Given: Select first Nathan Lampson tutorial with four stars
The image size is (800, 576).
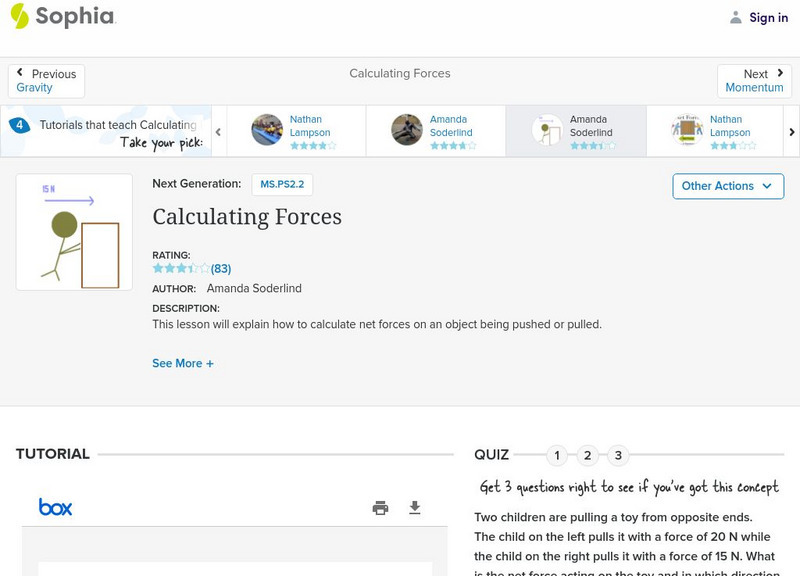Looking at the screenshot, I should click(x=296, y=132).
